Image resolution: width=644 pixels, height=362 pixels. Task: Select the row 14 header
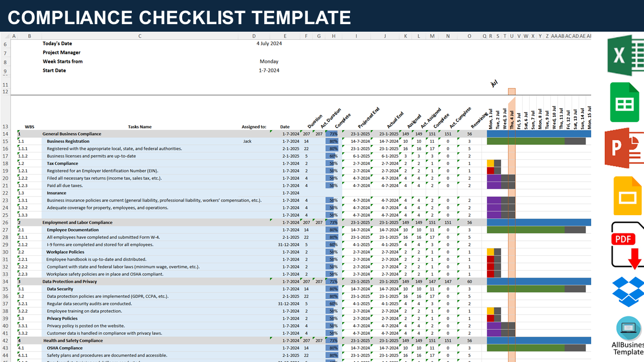(x=5, y=134)
